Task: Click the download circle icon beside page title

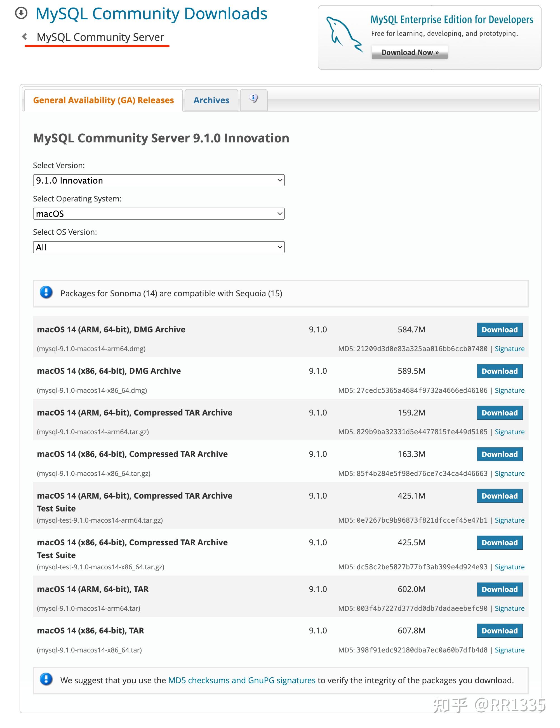Action: pyautogui.click(x=21, y=13)
